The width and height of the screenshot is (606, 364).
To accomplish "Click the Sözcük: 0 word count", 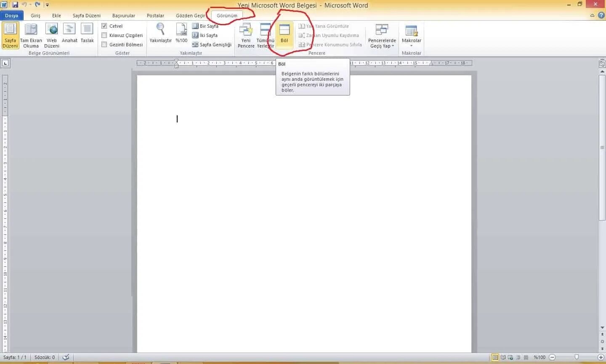I will (45, 357).
